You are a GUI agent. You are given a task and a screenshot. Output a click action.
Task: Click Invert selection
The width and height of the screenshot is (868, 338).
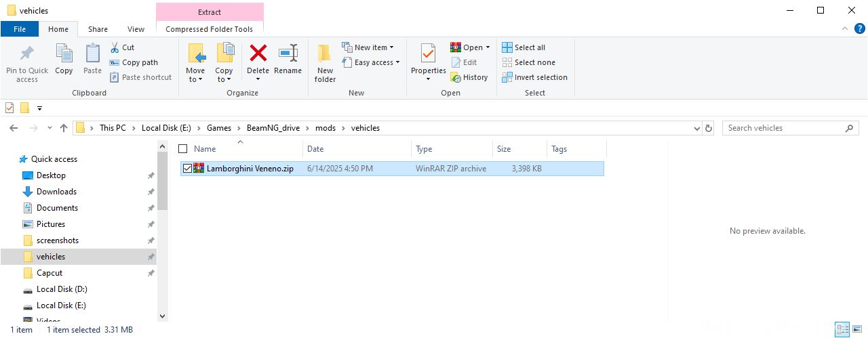coord(534,77)
